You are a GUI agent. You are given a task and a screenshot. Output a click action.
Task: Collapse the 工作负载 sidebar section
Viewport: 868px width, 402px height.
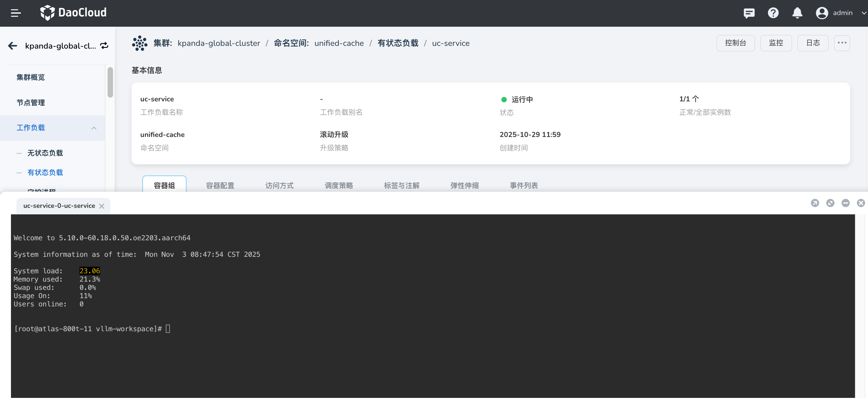pos(94,128)
